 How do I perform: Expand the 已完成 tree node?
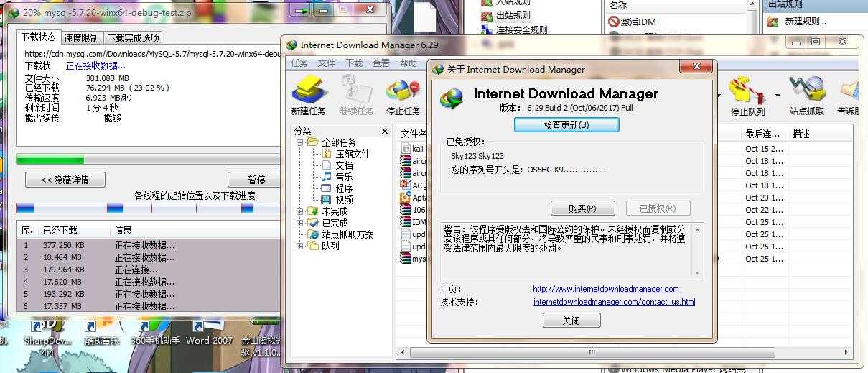tap(299, 223)
